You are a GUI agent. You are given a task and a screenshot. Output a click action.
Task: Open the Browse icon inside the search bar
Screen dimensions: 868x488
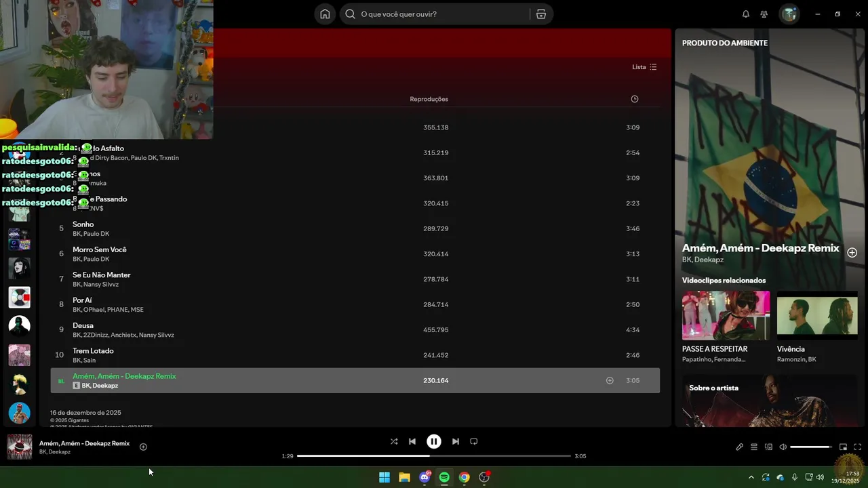point(541,14)
